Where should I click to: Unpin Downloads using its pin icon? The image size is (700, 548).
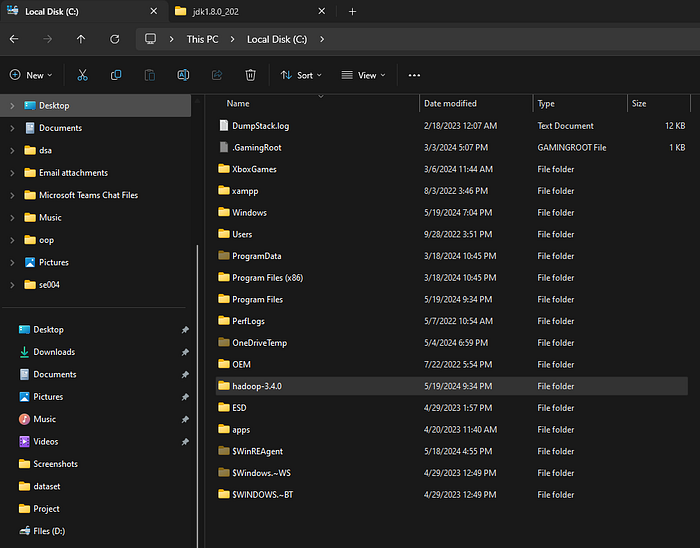click(x=185, y=352)
